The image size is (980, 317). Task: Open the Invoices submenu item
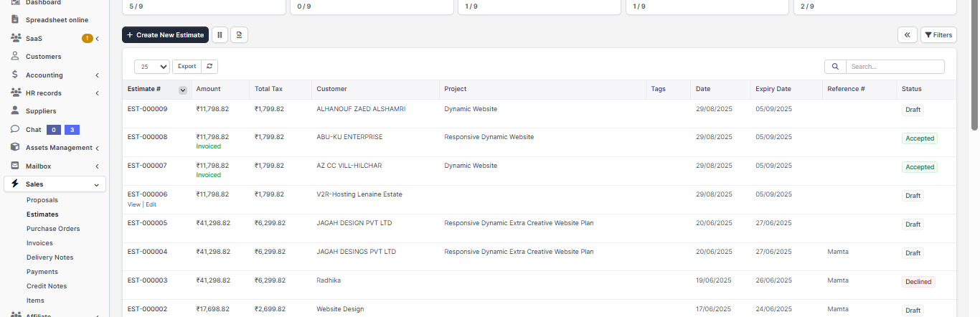pyautogui.click(x=39, y=243)
